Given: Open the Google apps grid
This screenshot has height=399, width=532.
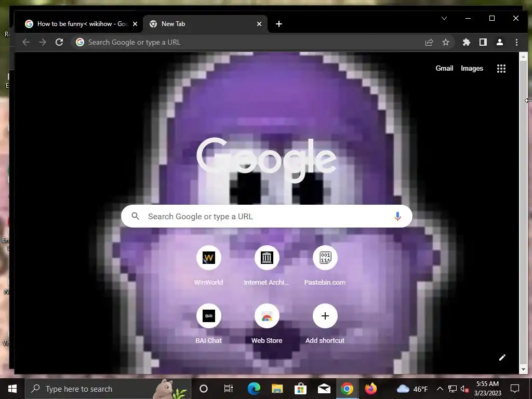Looking at the screenshot, I should tap(501, 69).
